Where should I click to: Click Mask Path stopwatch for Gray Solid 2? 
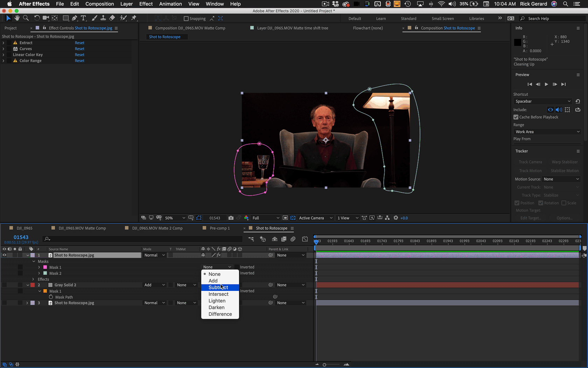(x=51, y=297)
